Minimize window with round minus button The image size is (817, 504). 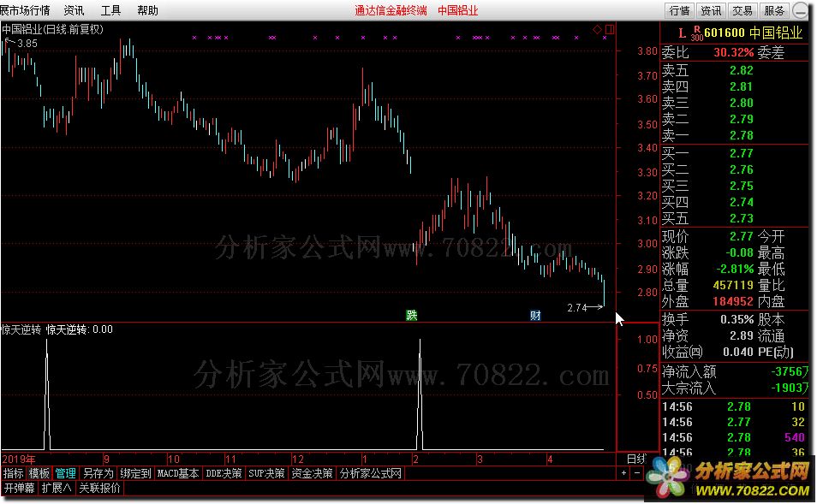800,10
